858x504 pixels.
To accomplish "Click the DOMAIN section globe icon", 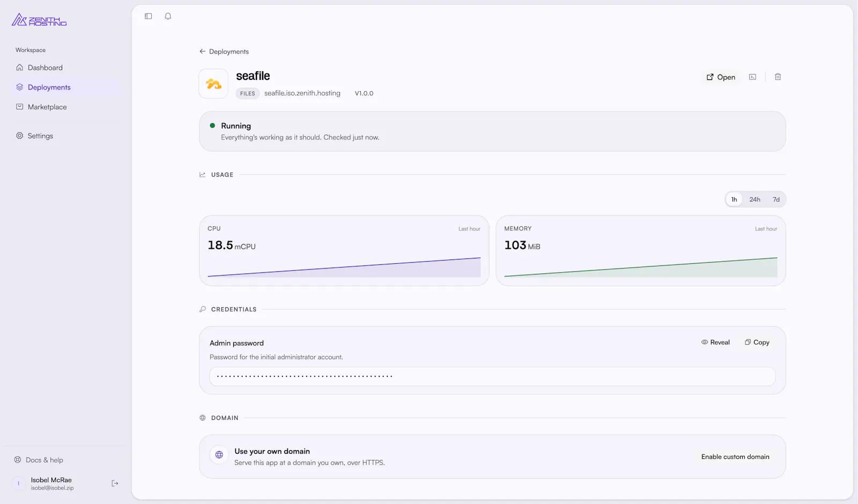I will tap(202, 418).
